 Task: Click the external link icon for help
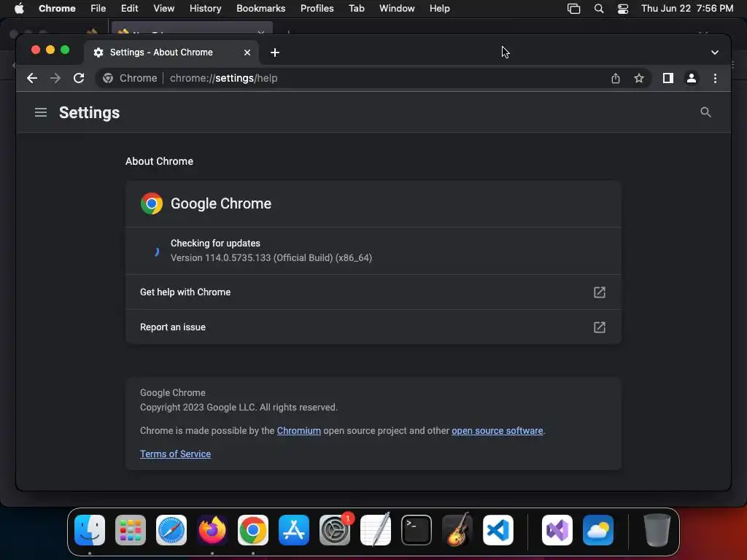600,292
